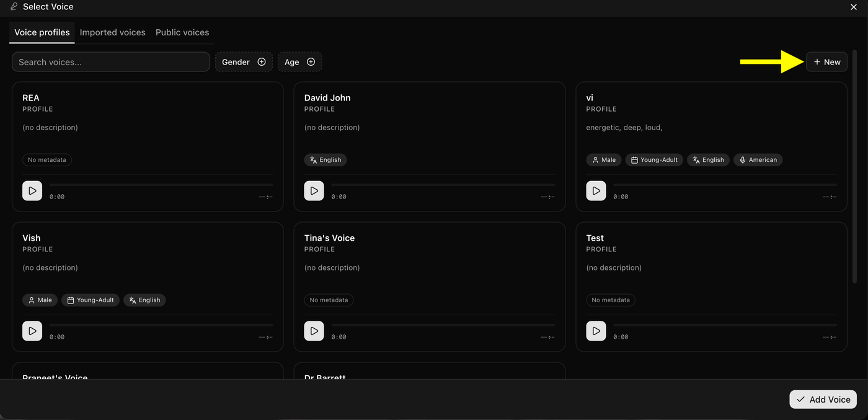
Task: Play Tina's Voice preview
Action: point(314,331)
